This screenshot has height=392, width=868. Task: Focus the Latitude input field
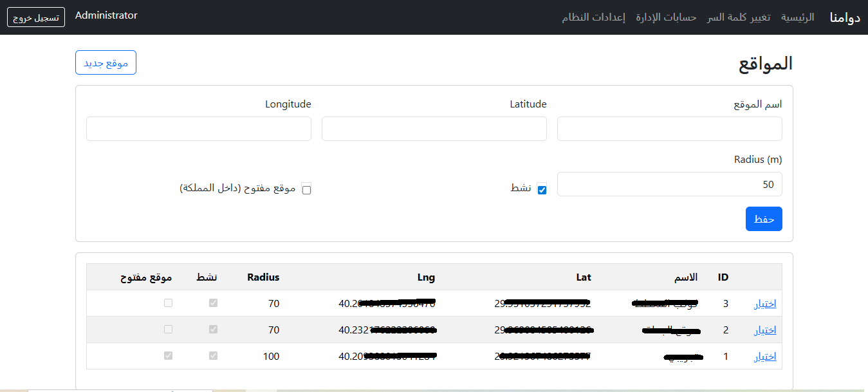click(434, 129)
